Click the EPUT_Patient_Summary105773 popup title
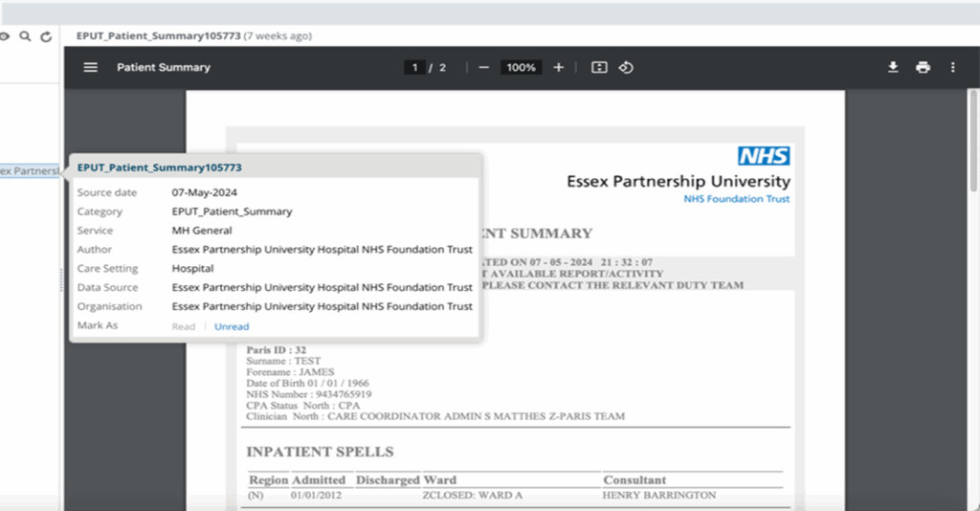This screenshot has height=511, width=980. coord(160,167)
